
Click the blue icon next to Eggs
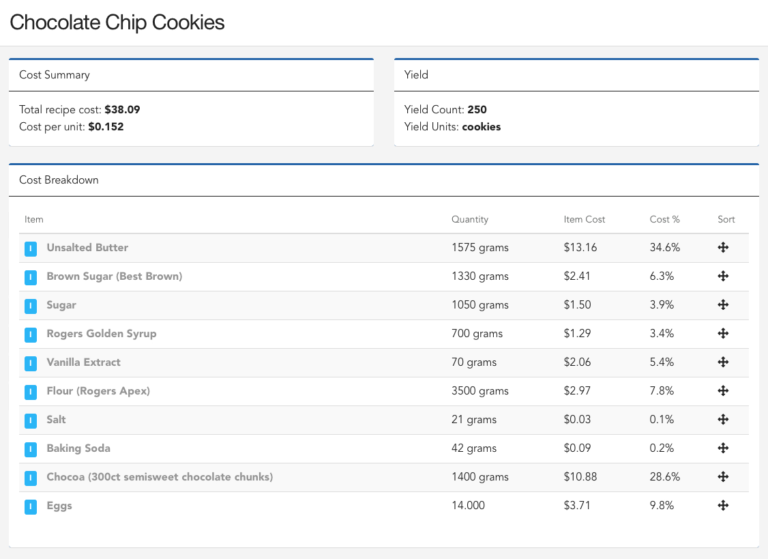[31, 506]
